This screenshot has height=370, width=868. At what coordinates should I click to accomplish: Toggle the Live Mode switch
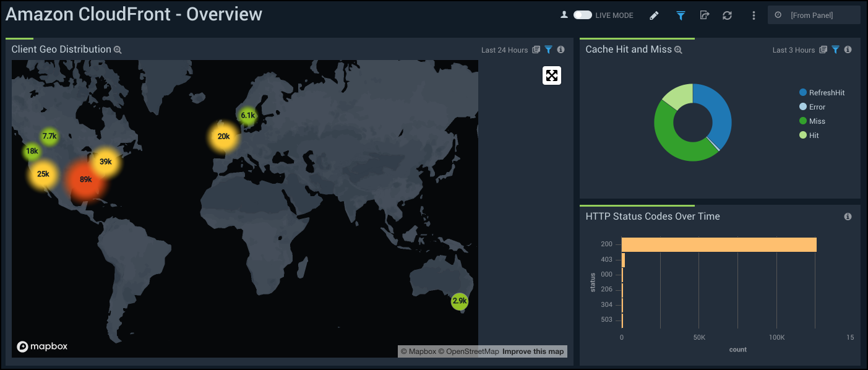582,15
